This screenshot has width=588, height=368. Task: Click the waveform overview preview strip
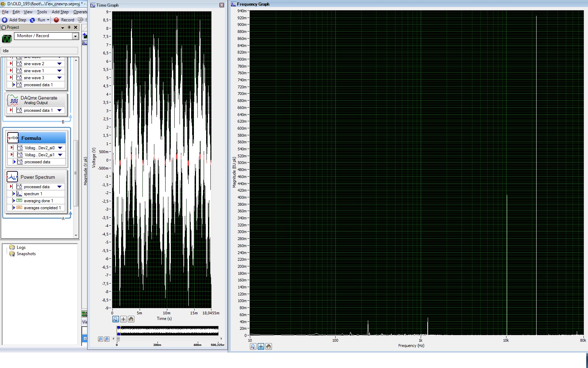168,330
